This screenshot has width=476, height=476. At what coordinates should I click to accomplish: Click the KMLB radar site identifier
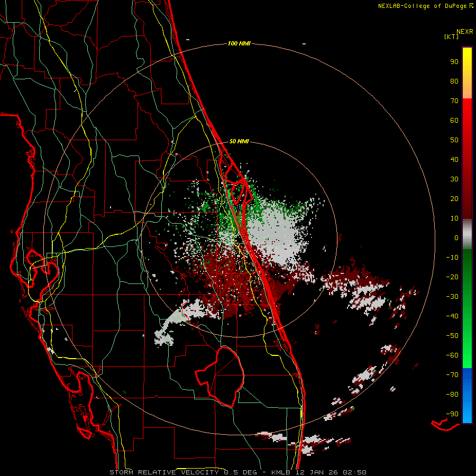[281, 472]
